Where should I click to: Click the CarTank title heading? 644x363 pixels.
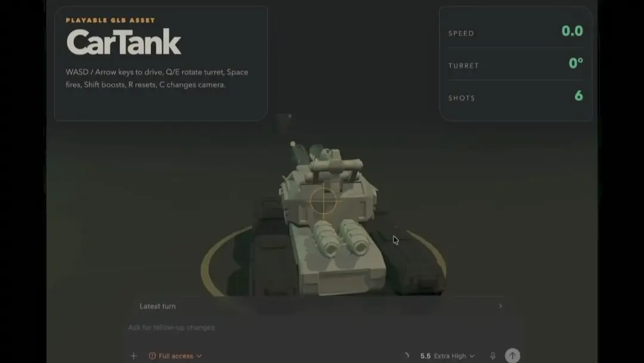123,42
